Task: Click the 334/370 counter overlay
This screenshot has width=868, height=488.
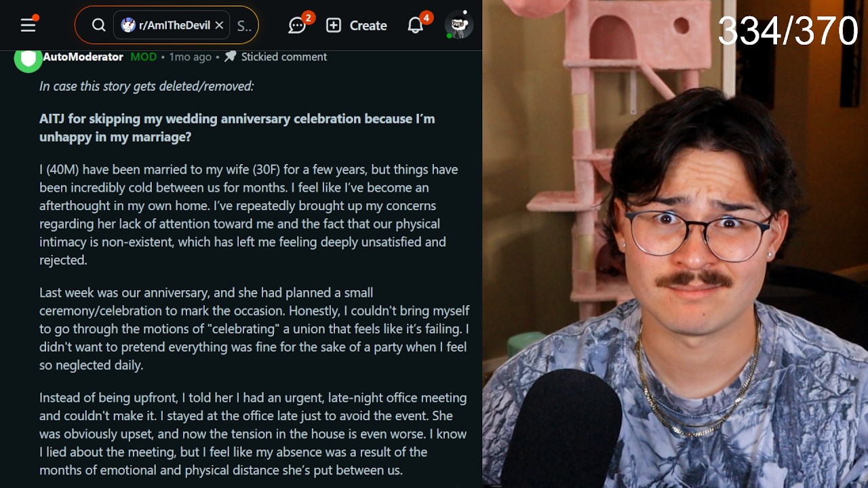Action: point(788,30)
